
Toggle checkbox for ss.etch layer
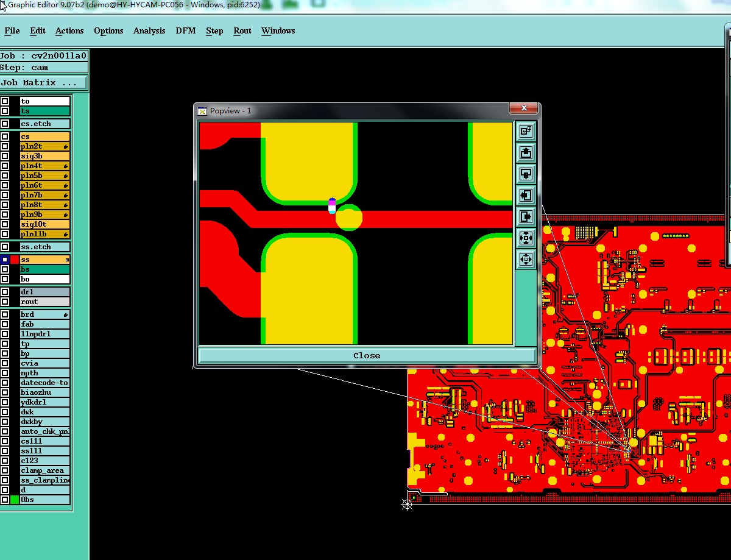pyautogui.click(x=5, y=247)
